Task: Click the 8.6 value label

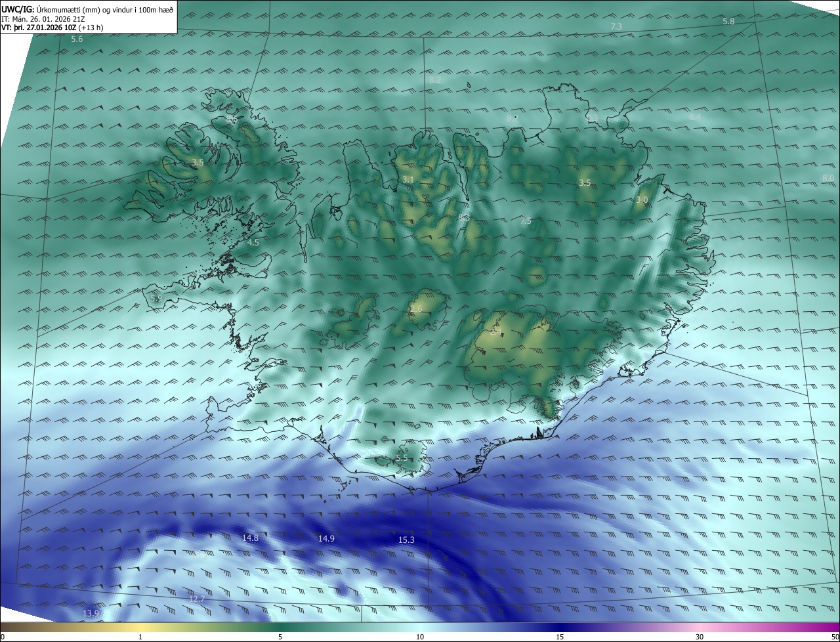Action: [232, 119]
